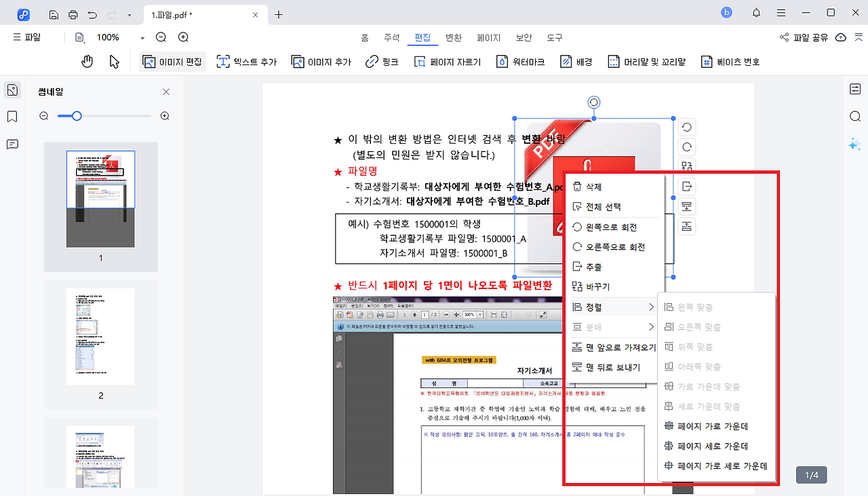Click the zoom in magnifier in toolbar
The width and height of the screenshot is (868, 496).
coord(182,37)
